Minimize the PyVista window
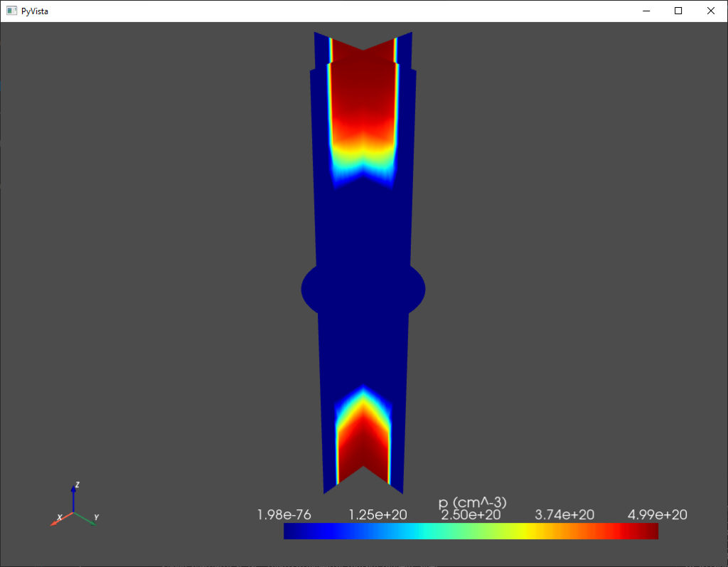 [x=646, y=11]
